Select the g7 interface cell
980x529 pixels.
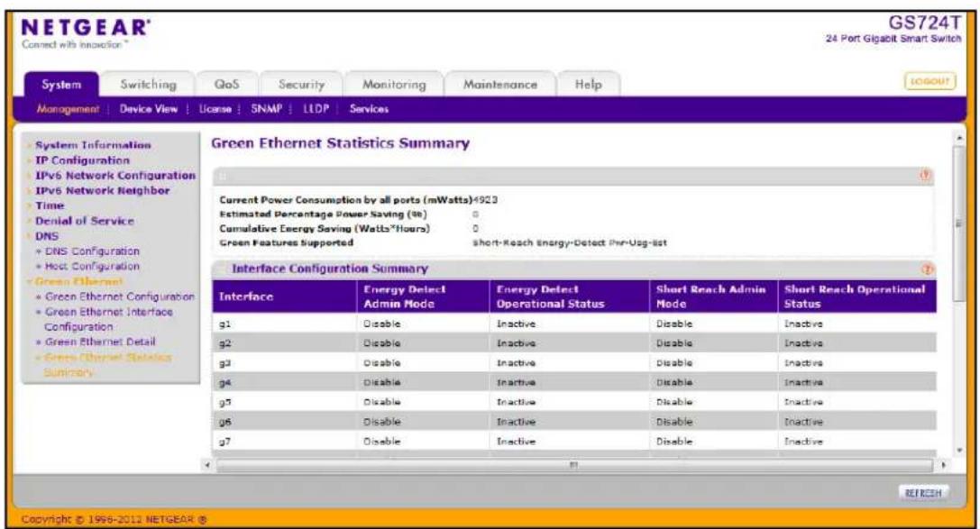(285, 441)
